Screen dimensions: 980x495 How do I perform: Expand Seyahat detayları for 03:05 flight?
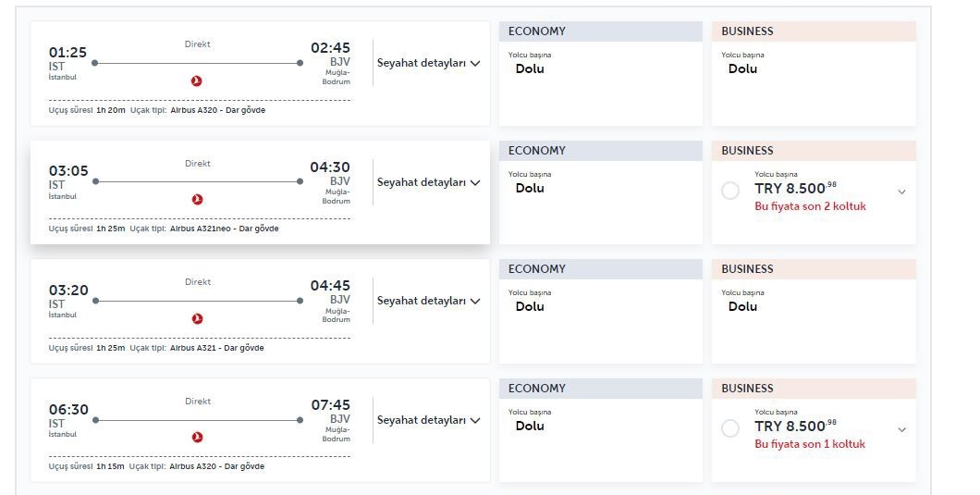(429, 182)
